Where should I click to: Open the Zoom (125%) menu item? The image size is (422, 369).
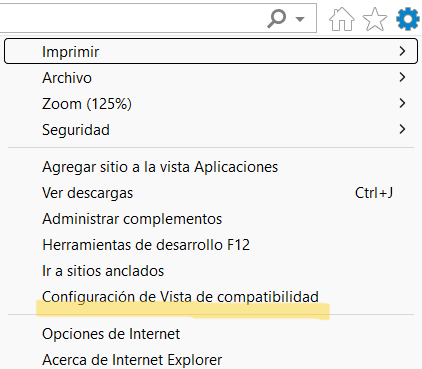pyautogui.click(x=211, y=103)
